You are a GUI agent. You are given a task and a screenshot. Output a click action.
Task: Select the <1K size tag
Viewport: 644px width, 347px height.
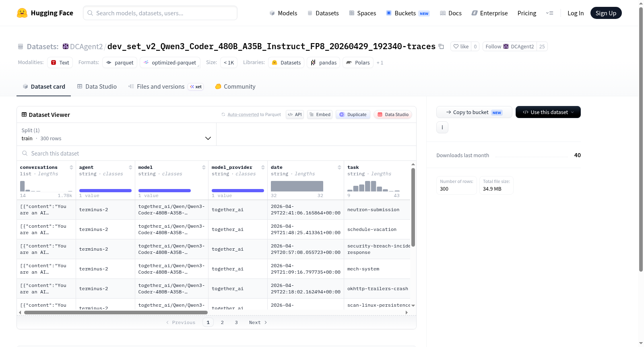pos(229,62)
